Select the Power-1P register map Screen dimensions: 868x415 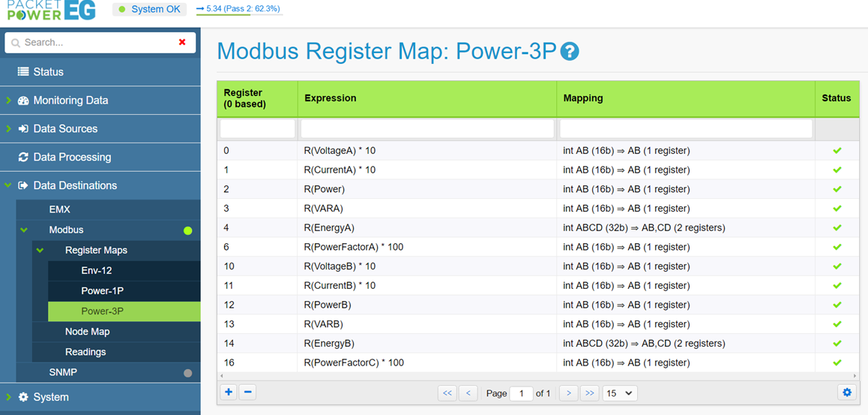point(102,291)
